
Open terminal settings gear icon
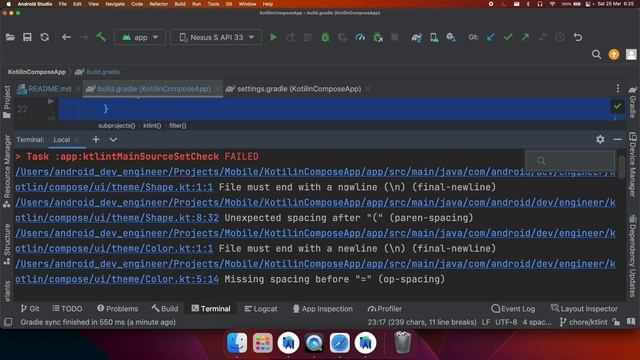point(600,140)
